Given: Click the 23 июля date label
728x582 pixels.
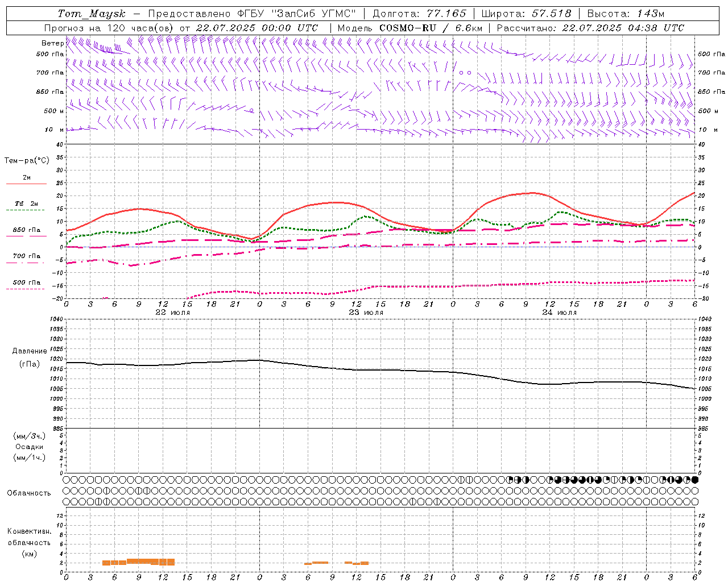Looking at the screenshot, I should coord(366,313).
